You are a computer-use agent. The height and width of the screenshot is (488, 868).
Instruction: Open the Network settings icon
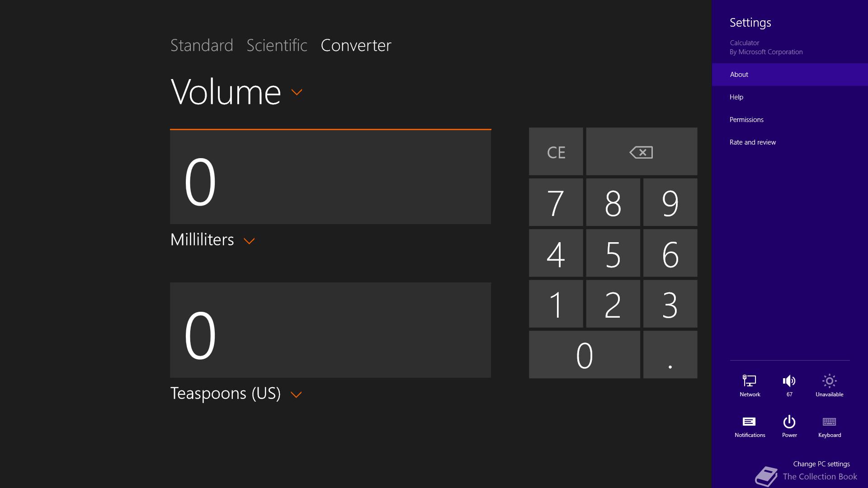[750, 385]
